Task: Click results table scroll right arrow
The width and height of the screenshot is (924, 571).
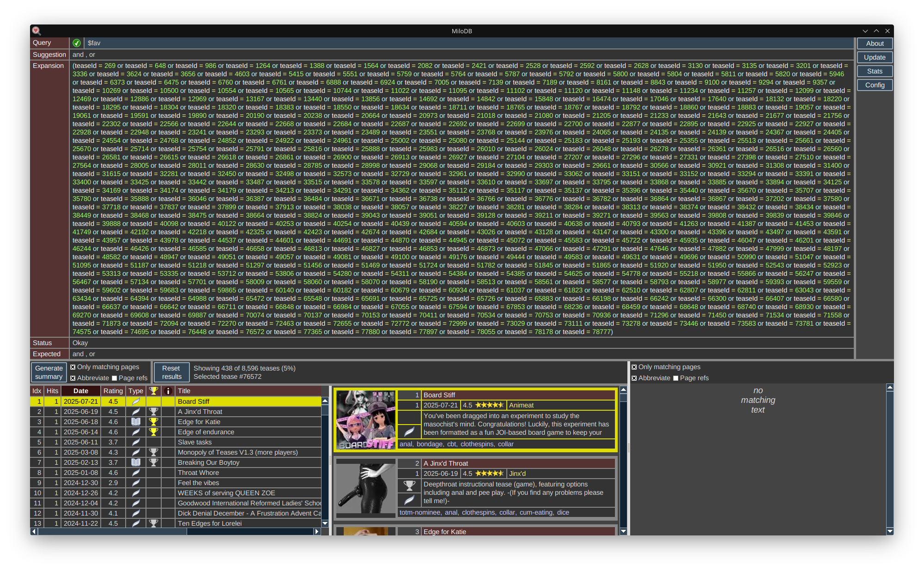Action: [317, 532]
